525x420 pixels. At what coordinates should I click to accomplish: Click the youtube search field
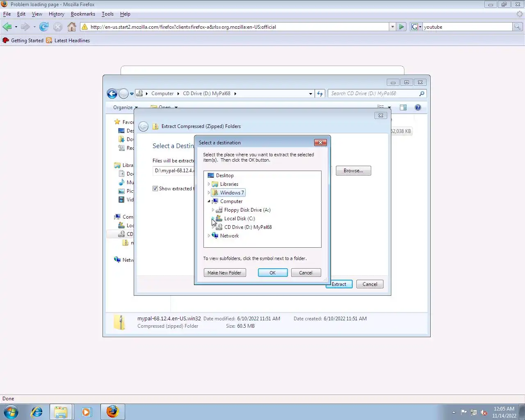coord(468,27)
